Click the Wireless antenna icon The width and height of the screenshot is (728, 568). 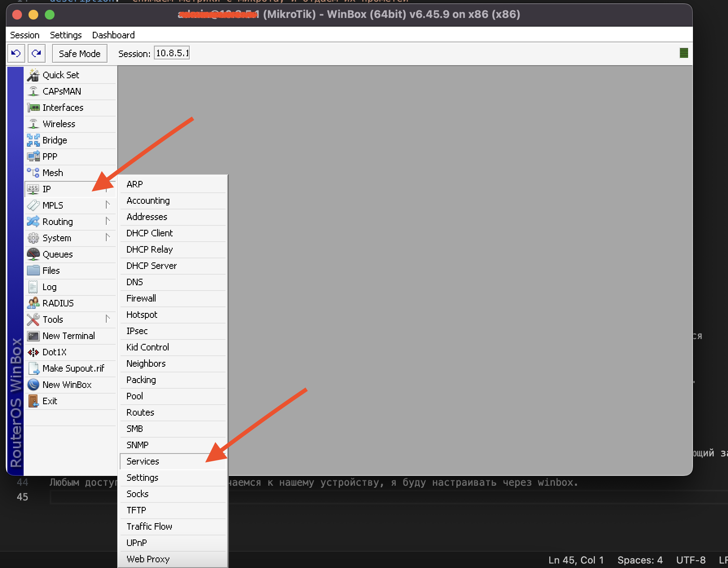coord(33,124)
